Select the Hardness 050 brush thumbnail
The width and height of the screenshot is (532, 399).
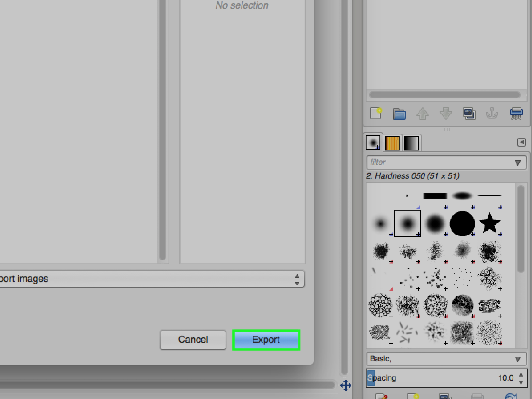(x=407, y=224)
